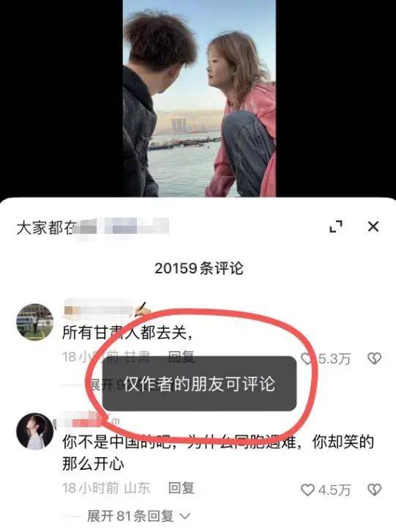Tap the 仅作者的朋友可评论 toast message

click(x=199, y=383)
